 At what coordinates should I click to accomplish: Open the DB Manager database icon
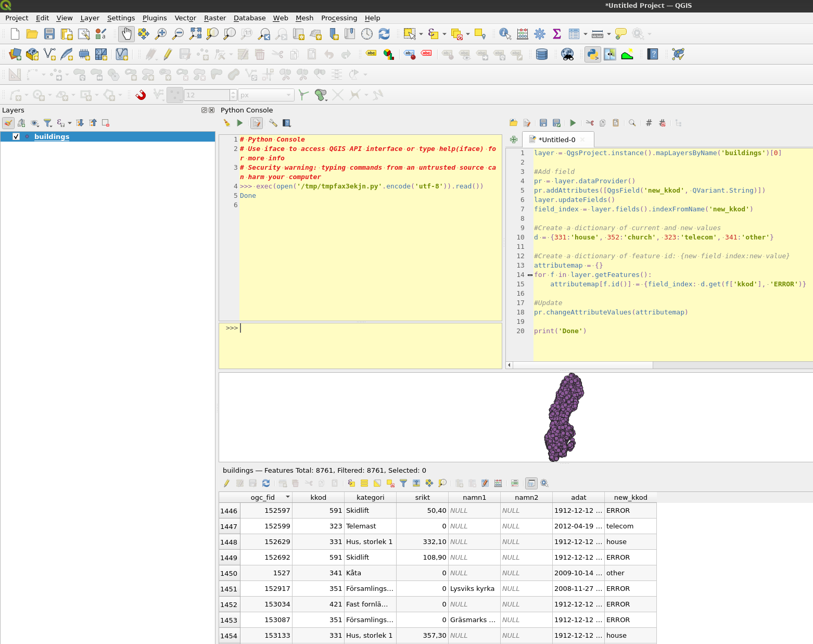pyautogui.click(x=542, y=54)
